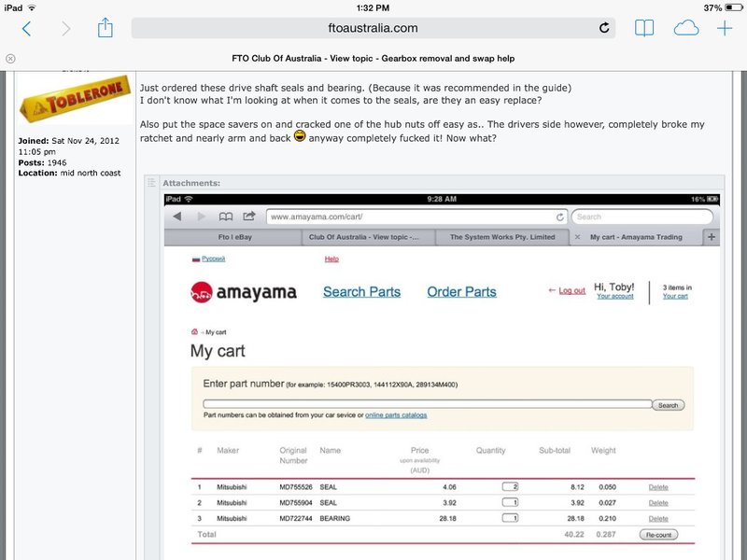Click the amayama logo in attachment
This screenshot has height=560, width=747.
(244, 292)
